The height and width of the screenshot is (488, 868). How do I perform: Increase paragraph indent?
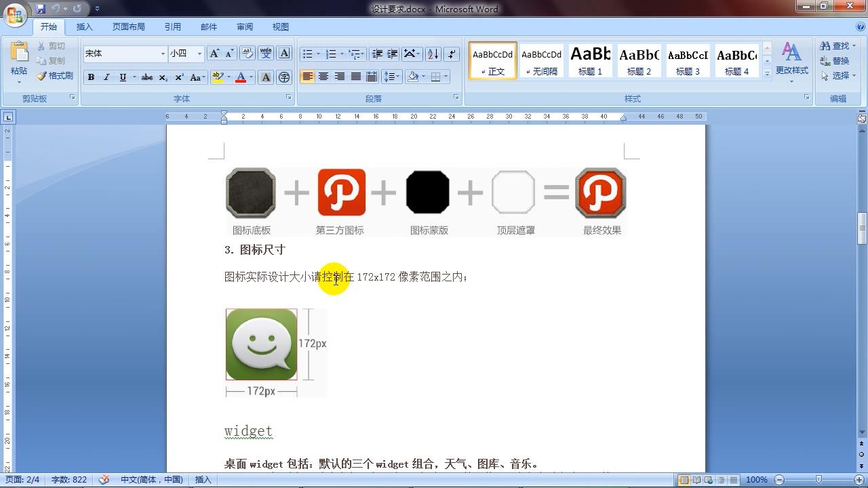[x=392, y=54]
